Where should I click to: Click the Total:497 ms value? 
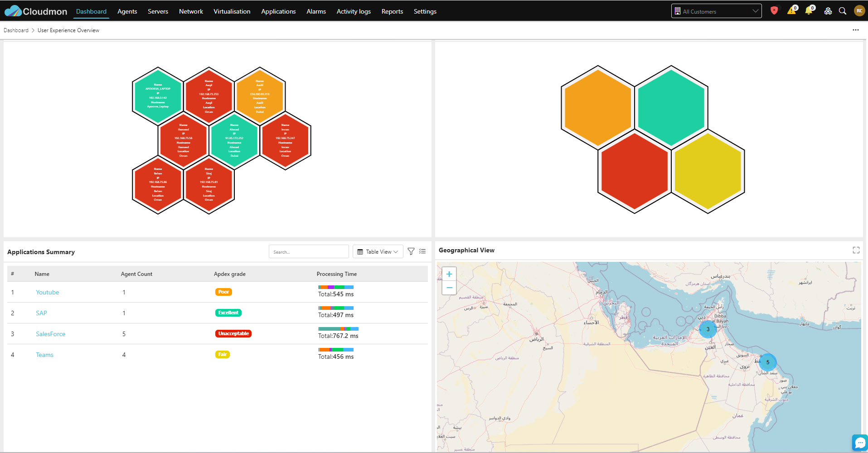coord(336,315)
